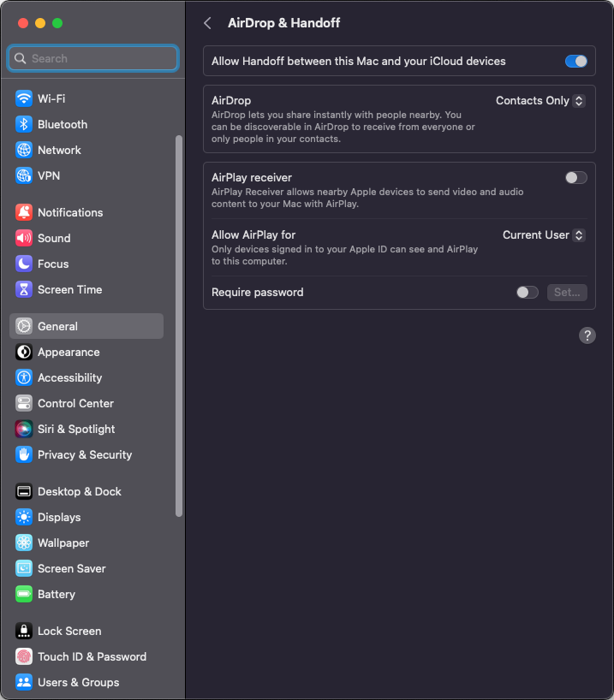
Task: Open Desktop & Dock label
Action: (x=80, y=491)
